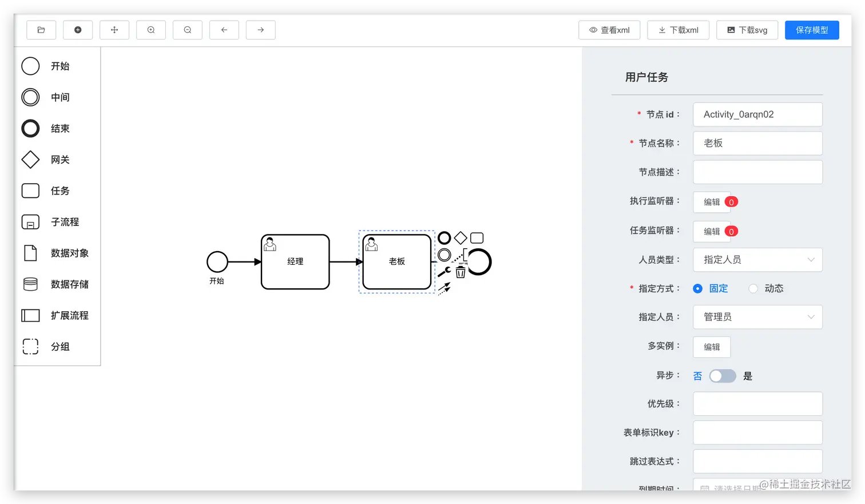Click the 节点描述 input field
Image resolution: width=865 pixels, height=504 pixels.
pyautogui.click(x=758, y=172)
